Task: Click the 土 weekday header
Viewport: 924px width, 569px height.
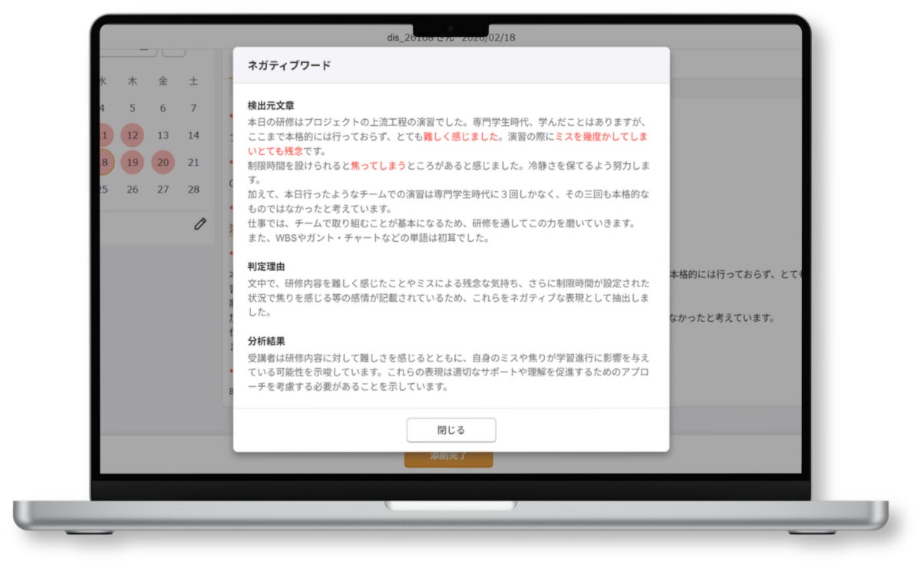Action: tap(193, 81)
